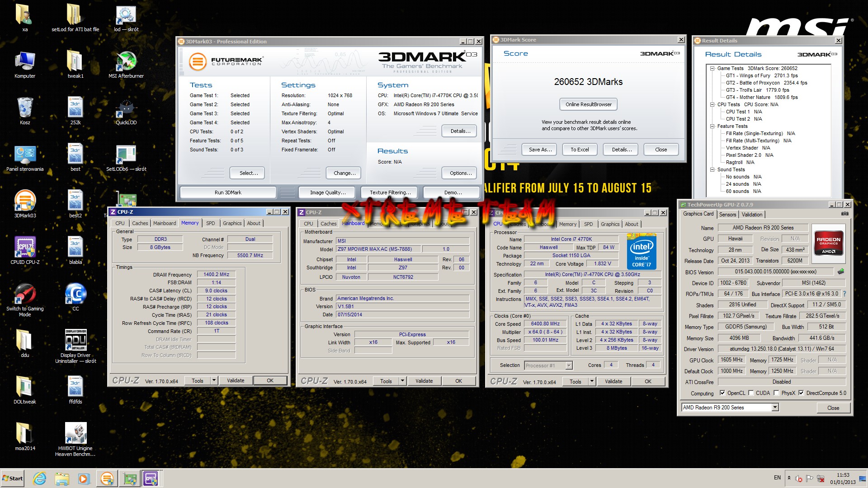Open the 3DMark03 desktop shortcut
The height and width of the screenshot is (488, 868).
(25, 204)
